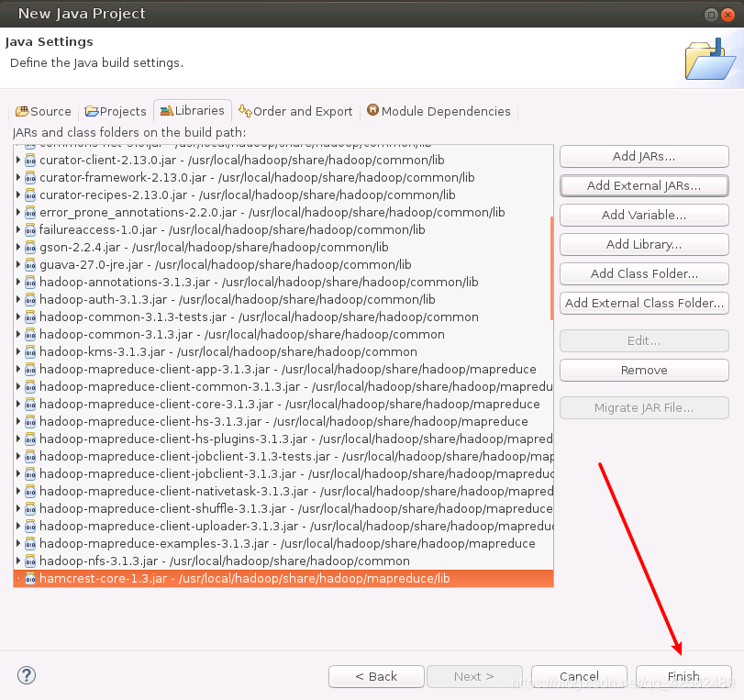The width and height of the screenshot is (744, 700).
Task: Click the jar icon of hadoop-mapreduce-client-jobclient-3.1.3-tests.jar
Action: click(30, 457)
